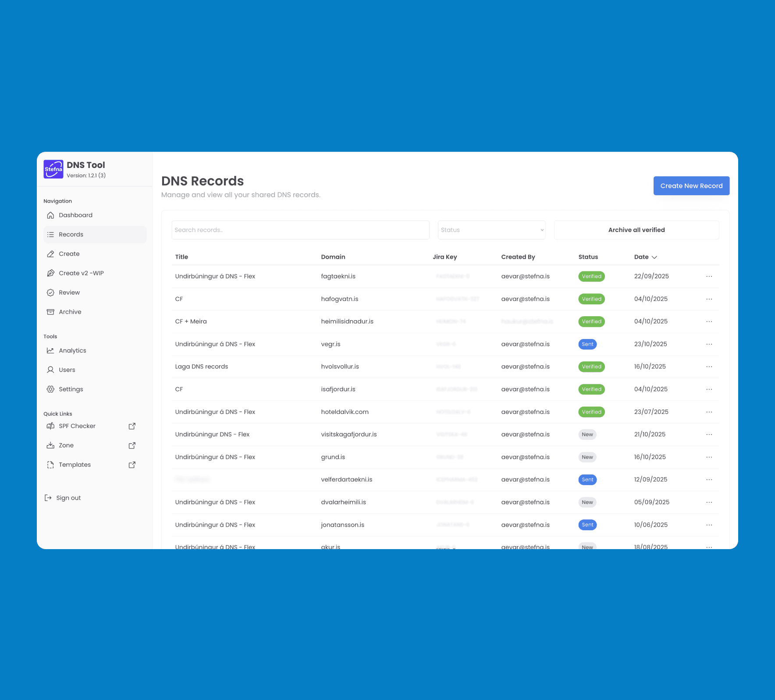Click the Settings gear icon
This screenshot has height=700, width=775.
50,389
